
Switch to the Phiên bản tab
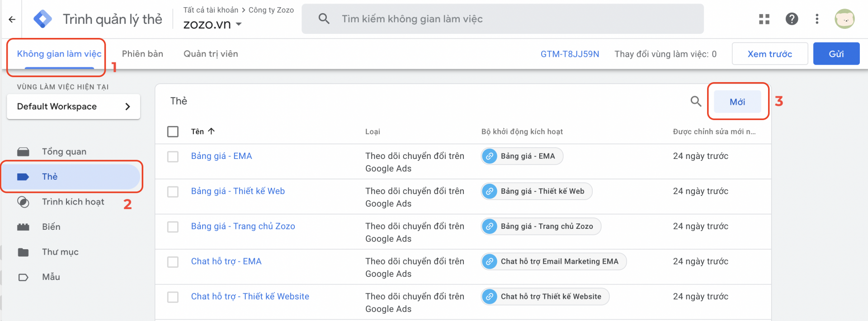(142, 54)
